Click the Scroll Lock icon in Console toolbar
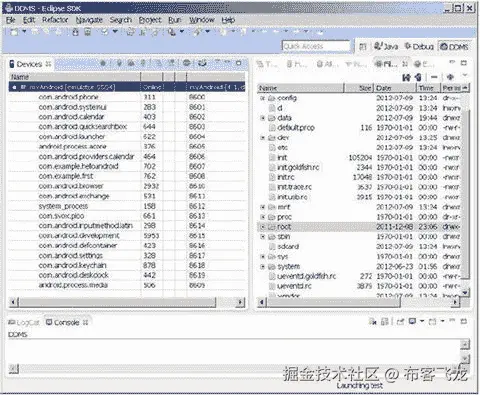Screen dimensions: 480x395 (x=384, y=321)
